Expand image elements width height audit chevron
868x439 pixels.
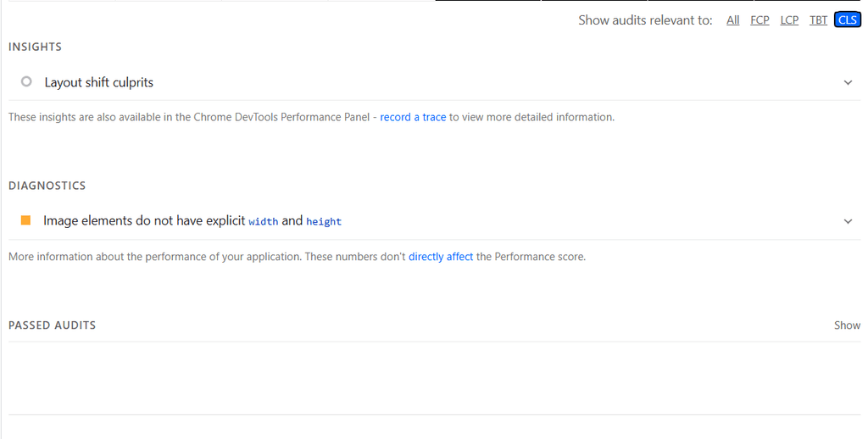point(848,221)
